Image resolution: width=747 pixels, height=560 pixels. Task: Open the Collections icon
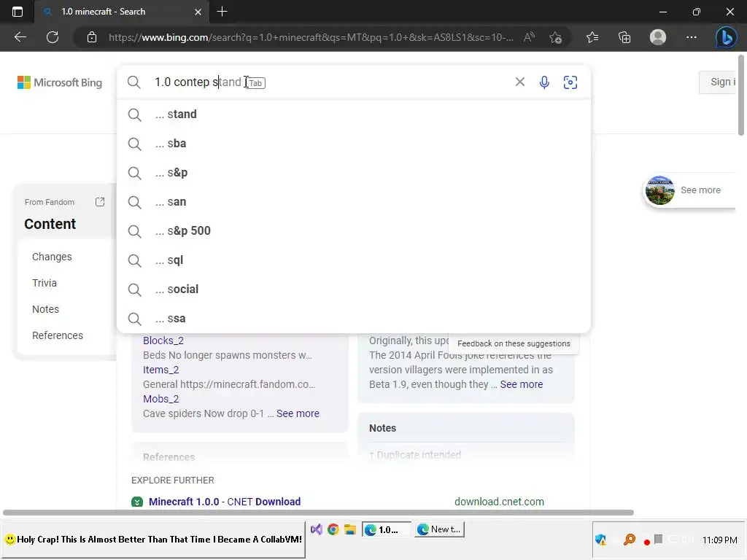click(624, 37)
